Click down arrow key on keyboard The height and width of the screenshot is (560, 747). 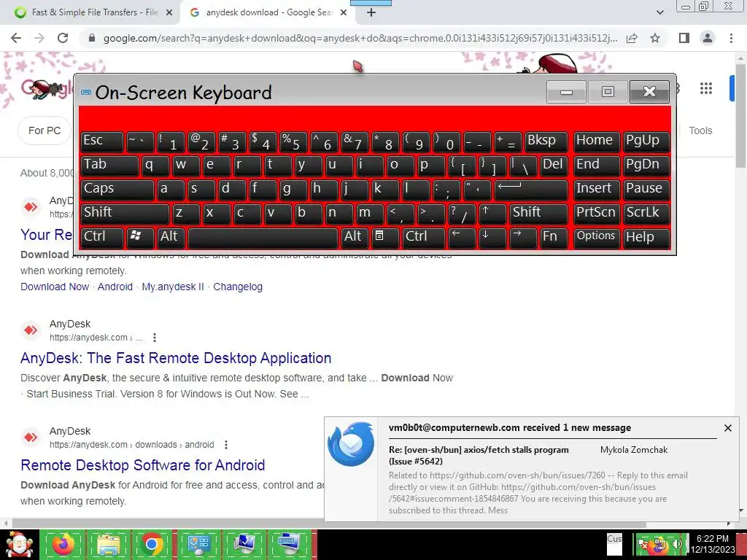492,237
